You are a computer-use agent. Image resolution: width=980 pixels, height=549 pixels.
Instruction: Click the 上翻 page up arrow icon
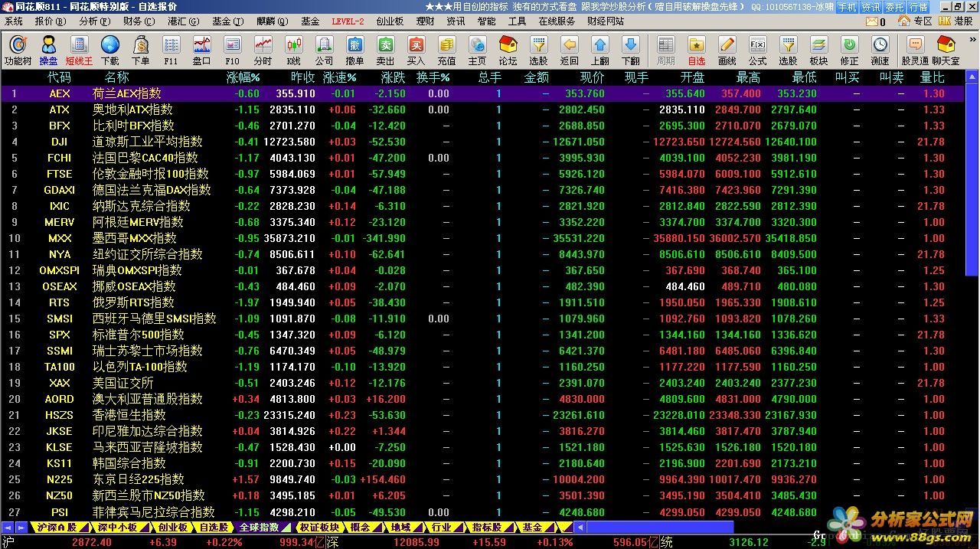coord(599,50)
